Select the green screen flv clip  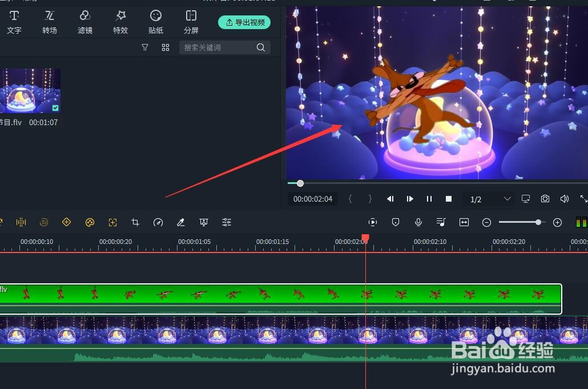coord(280,299)
